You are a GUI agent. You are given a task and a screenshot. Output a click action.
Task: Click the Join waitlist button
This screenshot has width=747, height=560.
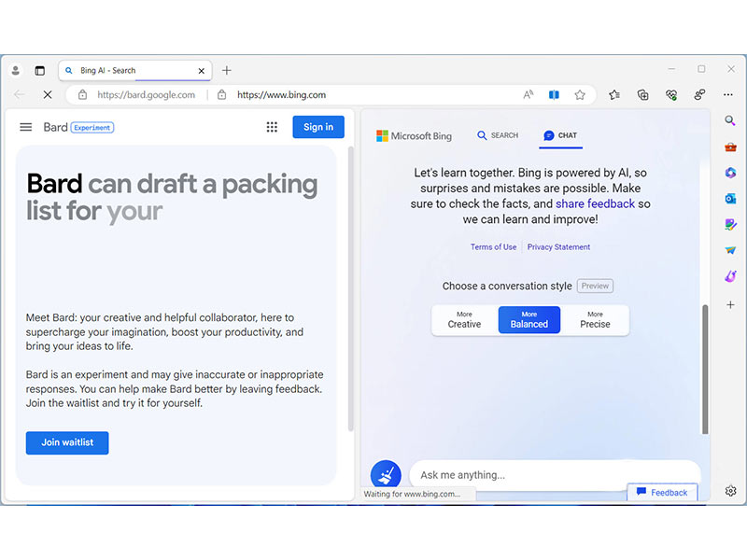tap(67, 442)
